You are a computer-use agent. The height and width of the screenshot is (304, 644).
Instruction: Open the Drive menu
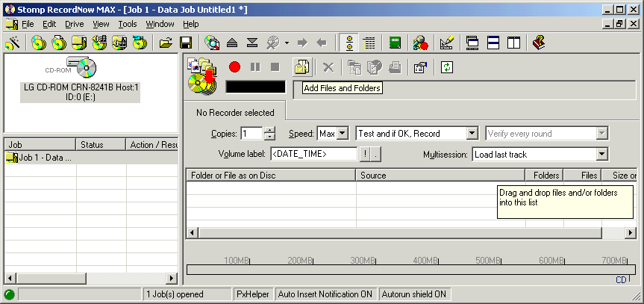(x=75, y=24)
